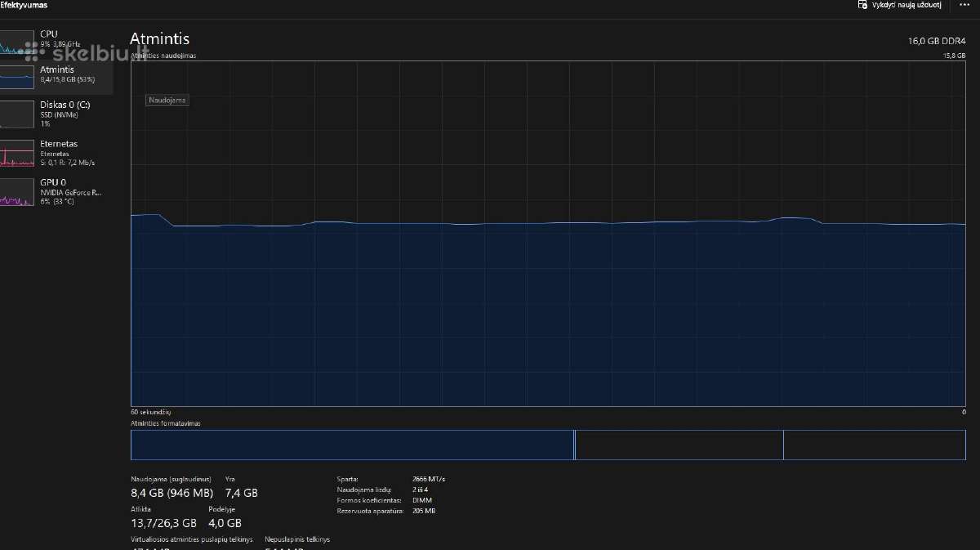The image size is (980, 550).
Task: Click the 2 iš 4 slots value
Action: [x=421, y=490]
